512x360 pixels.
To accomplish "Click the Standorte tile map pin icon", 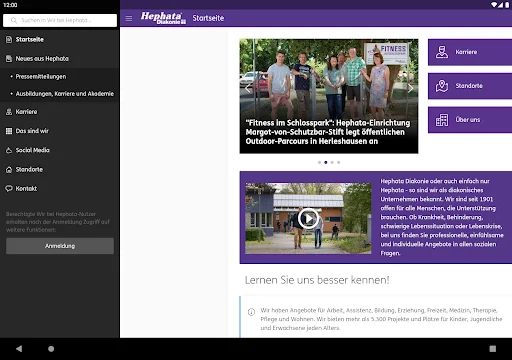I will [x=442, y=86].
